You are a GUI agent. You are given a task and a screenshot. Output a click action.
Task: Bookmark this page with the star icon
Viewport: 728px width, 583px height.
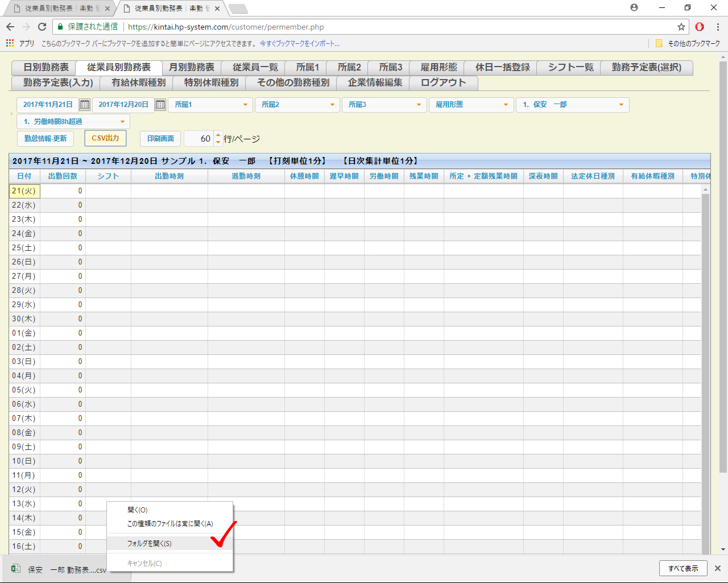681,27
